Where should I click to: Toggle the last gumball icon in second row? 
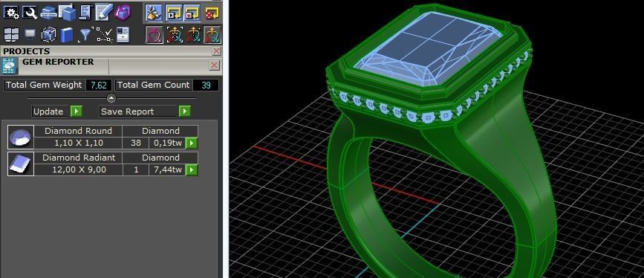[212, 35]
